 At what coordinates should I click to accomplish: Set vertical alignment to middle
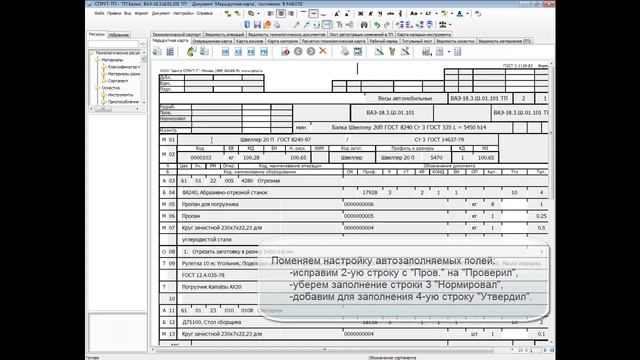point(313,13)
